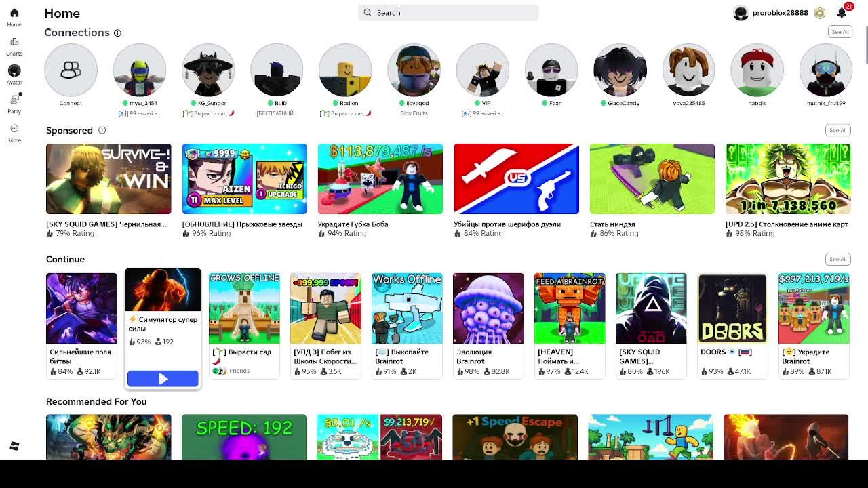Open Стать ниндзя sponsored game
This screenshot has width=868, height=488.
[x=652, y=179]
